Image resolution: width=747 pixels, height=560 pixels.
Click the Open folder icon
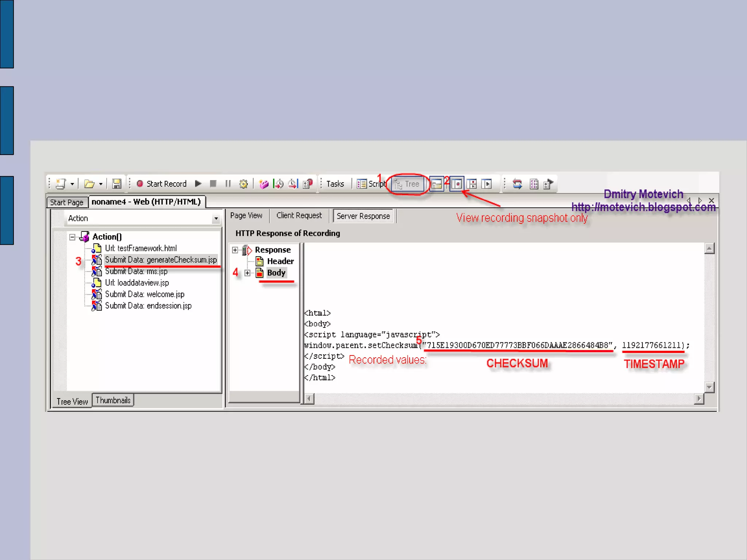pos(89,184)
